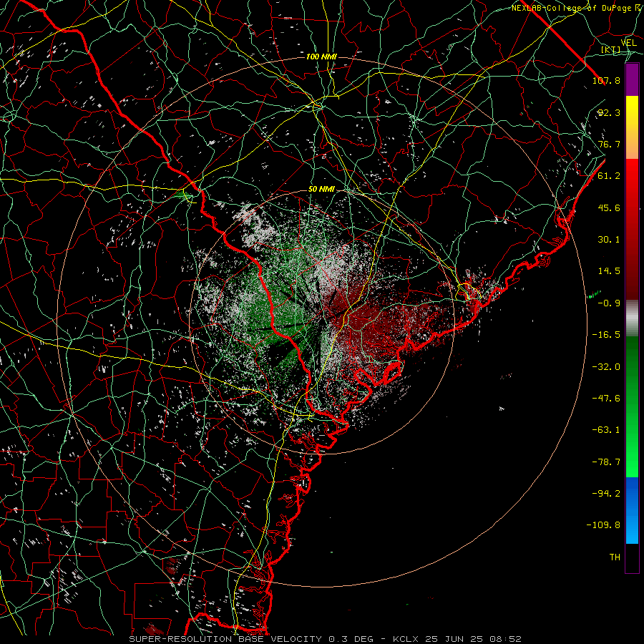Click the 61.2 velocity scale value
644x644 pixels.
coord(609,176)
